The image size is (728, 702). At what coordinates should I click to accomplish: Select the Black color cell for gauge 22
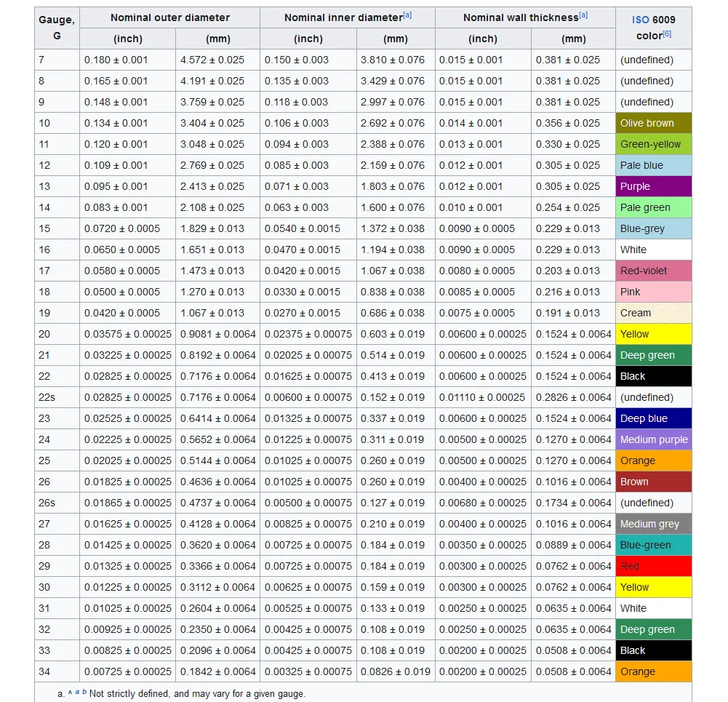click(654, 376)
